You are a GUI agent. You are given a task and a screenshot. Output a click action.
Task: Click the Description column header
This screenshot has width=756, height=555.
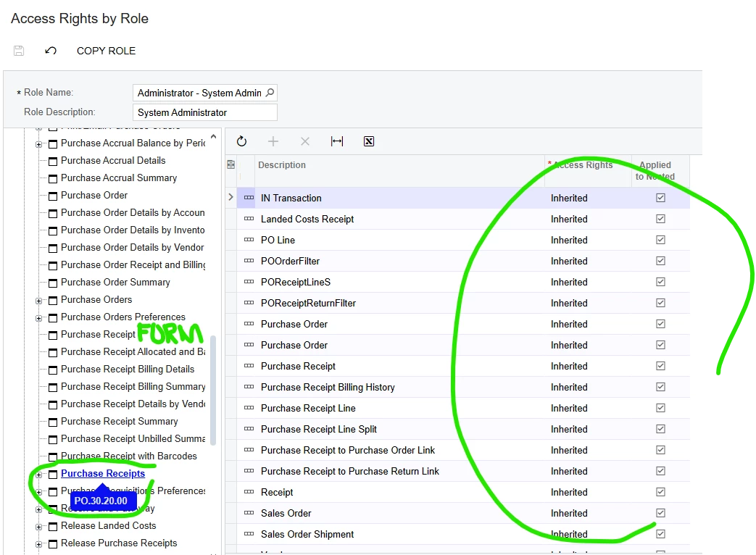click(281, 164)
